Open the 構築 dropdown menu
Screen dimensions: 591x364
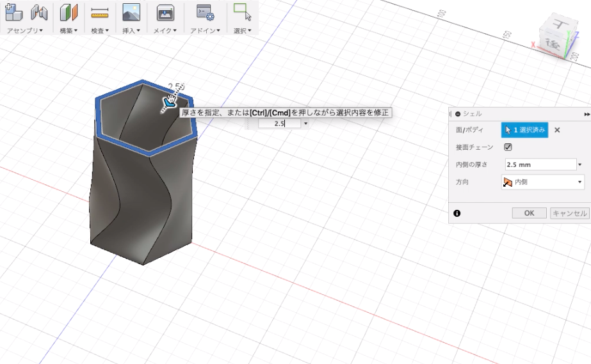click(69, 31)
